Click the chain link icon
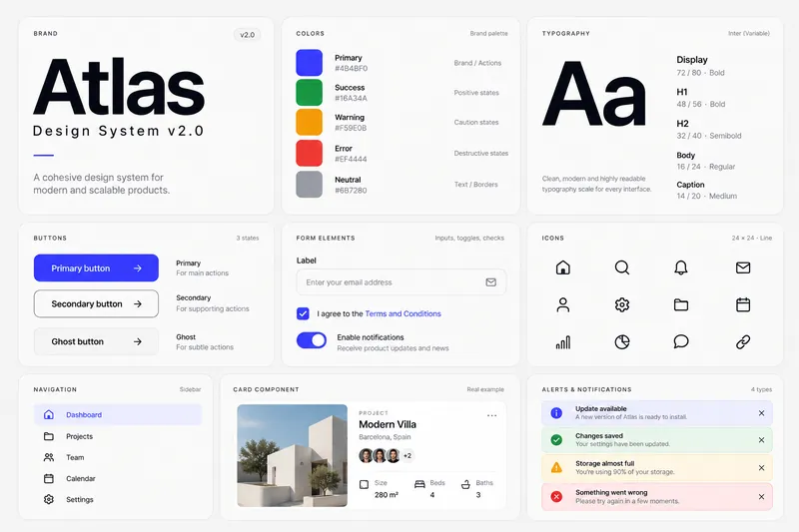The height and width of the screenshot is (532, 799). [743, 342]
